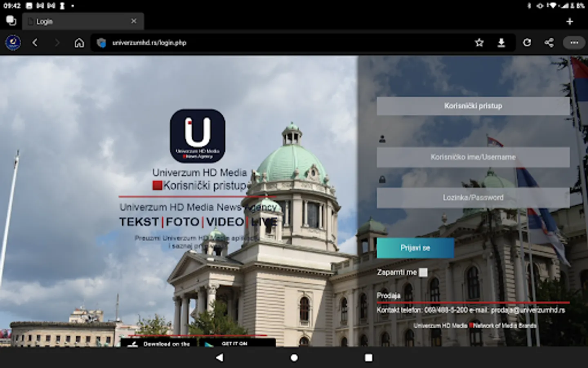
Task: Tap the Android recent apps button
Action: (x=368, y=358)
